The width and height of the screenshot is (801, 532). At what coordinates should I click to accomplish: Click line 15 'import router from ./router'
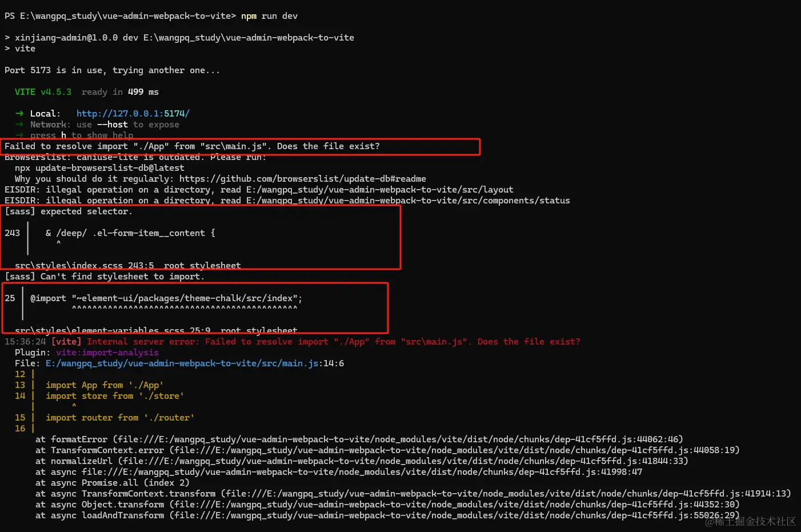pyautogui.click(x=120, y=418)
